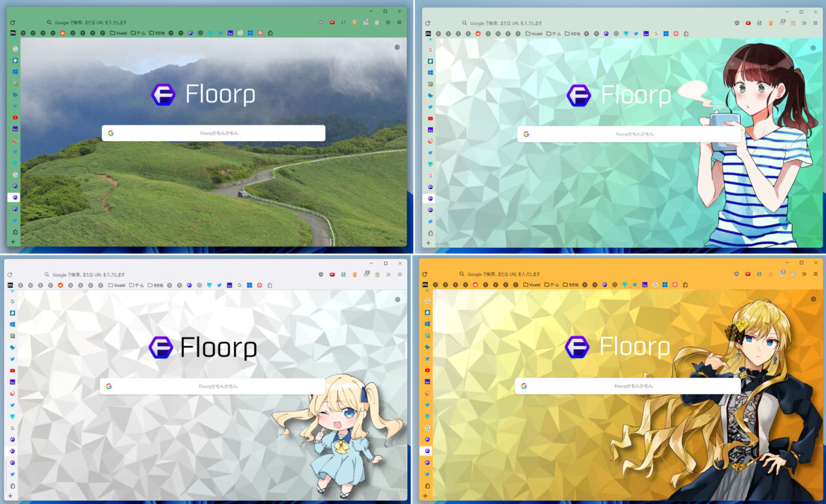
Task: Reload page in the green window
Action: point(12,23)
